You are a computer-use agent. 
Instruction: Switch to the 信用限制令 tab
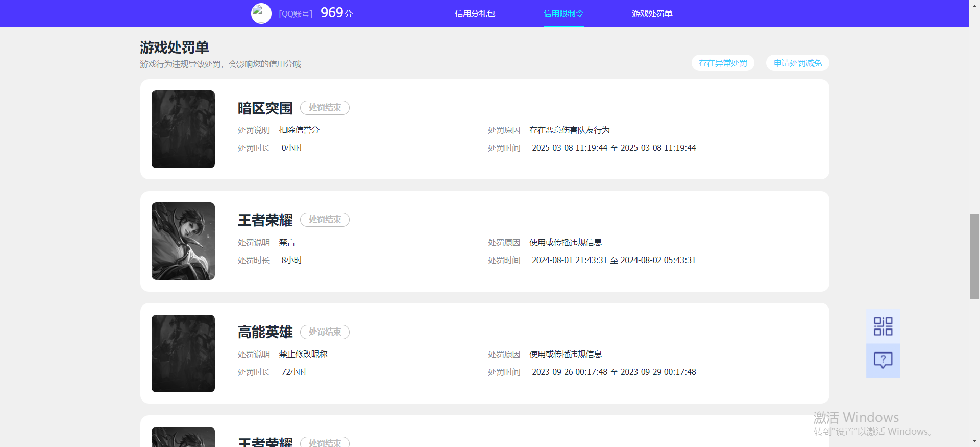point(563,14)
